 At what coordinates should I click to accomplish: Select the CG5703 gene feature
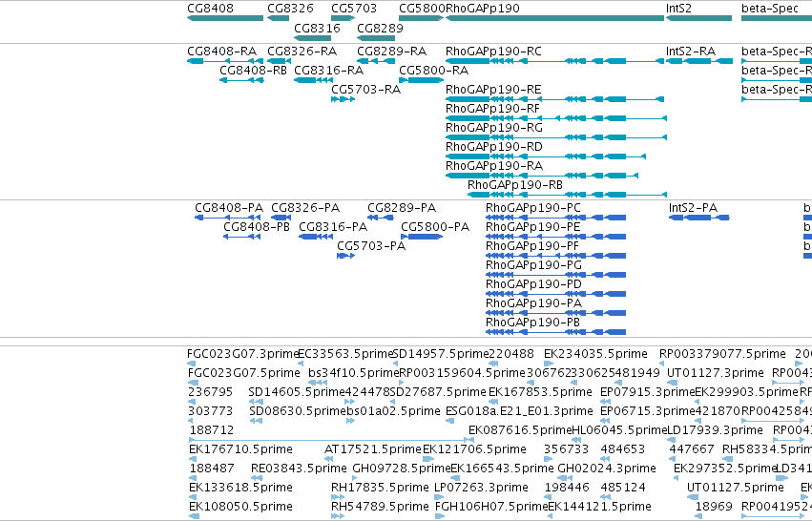pos(343,18)
